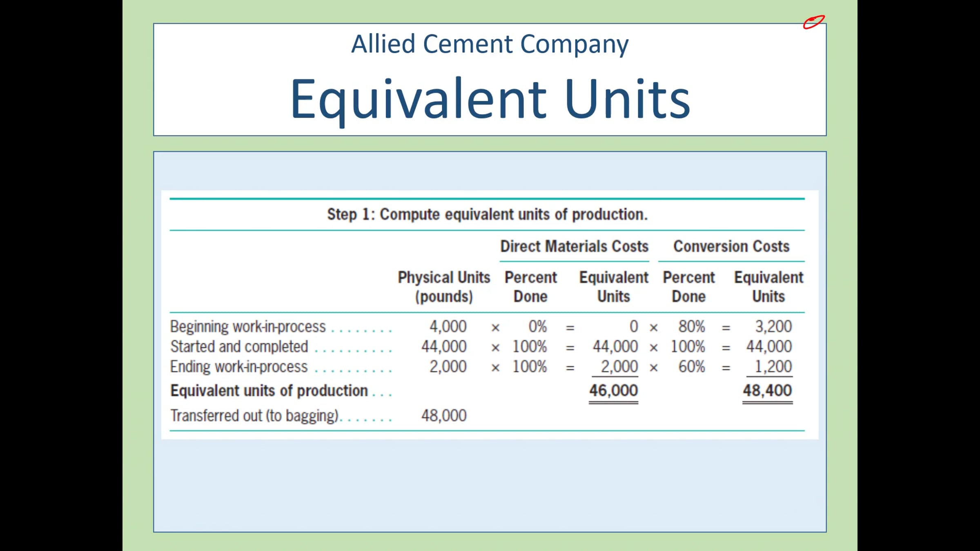The image size is (980, 551).
Task: Click the Started and completed row label
Action: 239,347
